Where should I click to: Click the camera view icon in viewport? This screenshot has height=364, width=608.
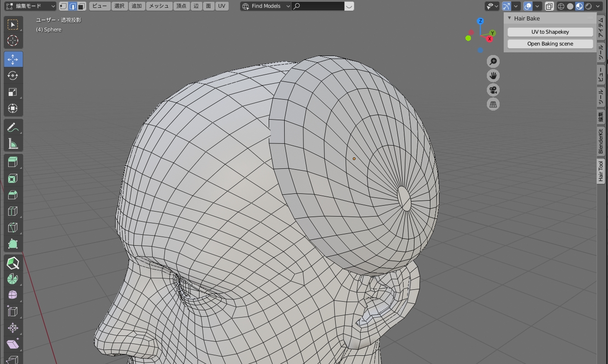click(x=493, y=90)
